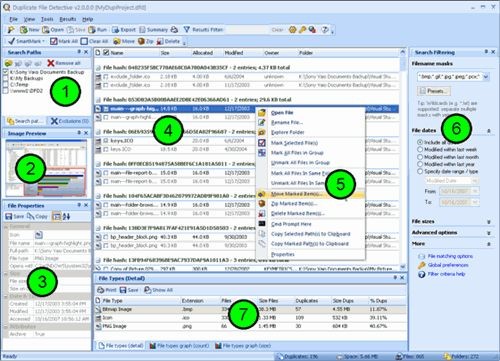Screen dimensions: 500x361
Task: Select 'Modified within last week' radio option
Action: click(x=420, y=149)
